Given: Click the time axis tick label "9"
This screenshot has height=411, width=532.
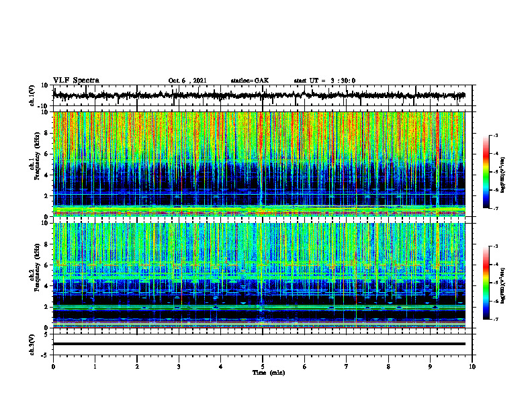Looking at the screenshot, I should pos(430,367).
